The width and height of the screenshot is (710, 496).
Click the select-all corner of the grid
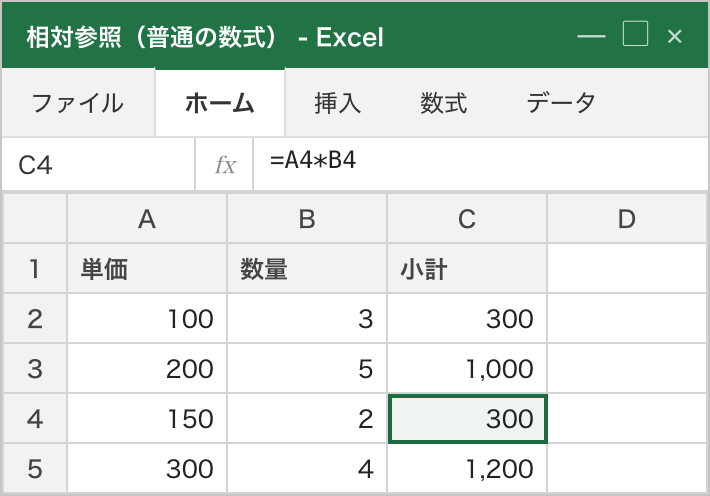35,219
